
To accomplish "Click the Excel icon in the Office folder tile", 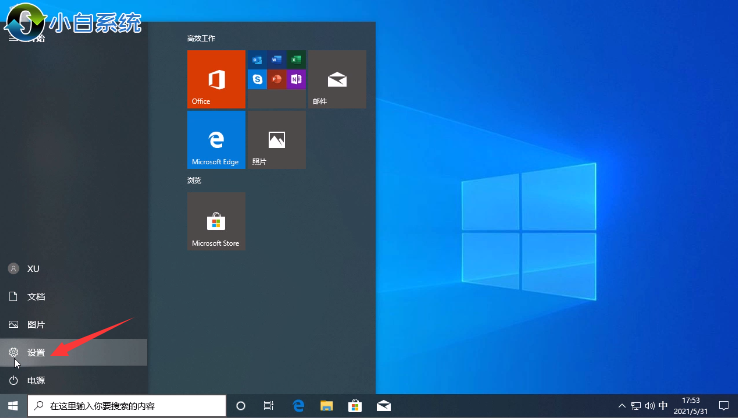I will (x=296, y=61).
